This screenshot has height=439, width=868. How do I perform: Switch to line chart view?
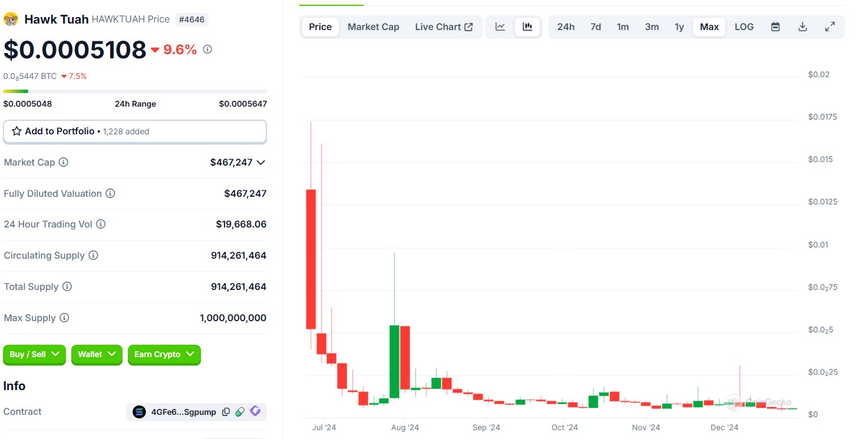tap(500, 27)
